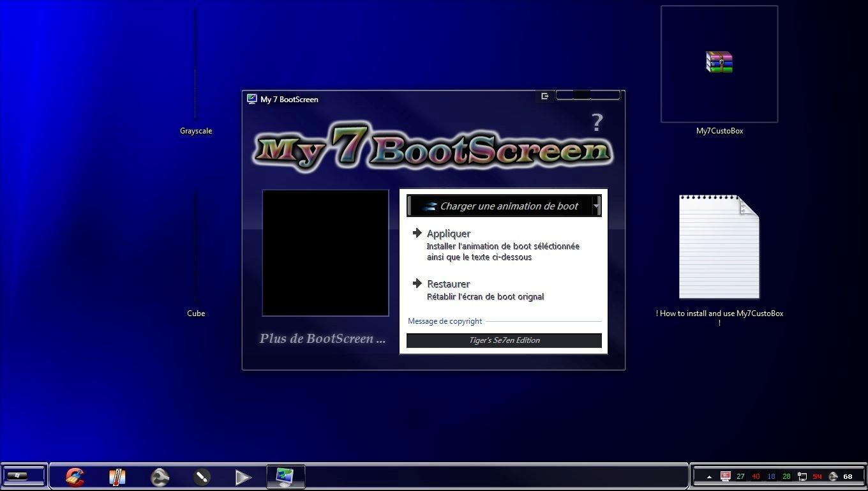Open the Charger une animation de boot dropdown

[x=504, y=206]
